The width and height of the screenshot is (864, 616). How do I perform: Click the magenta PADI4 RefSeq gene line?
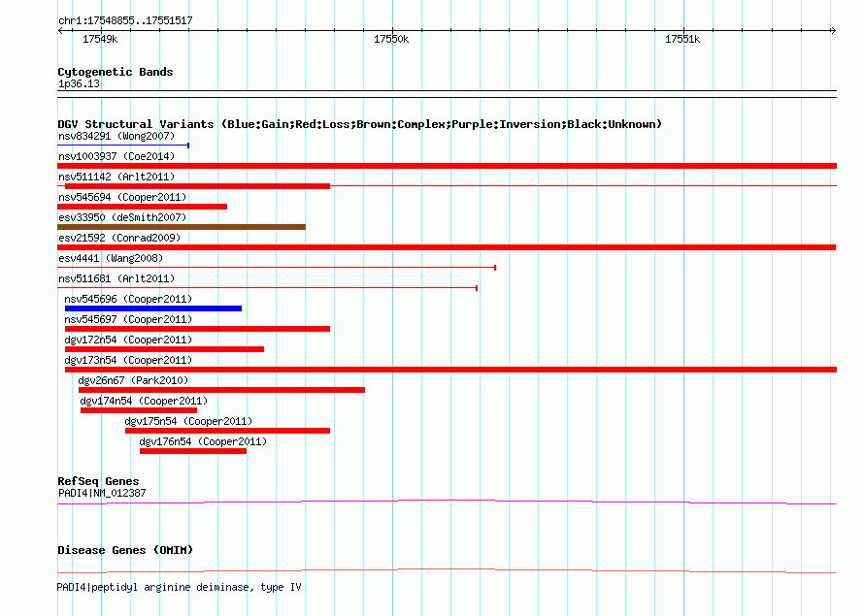pos(447,502)
